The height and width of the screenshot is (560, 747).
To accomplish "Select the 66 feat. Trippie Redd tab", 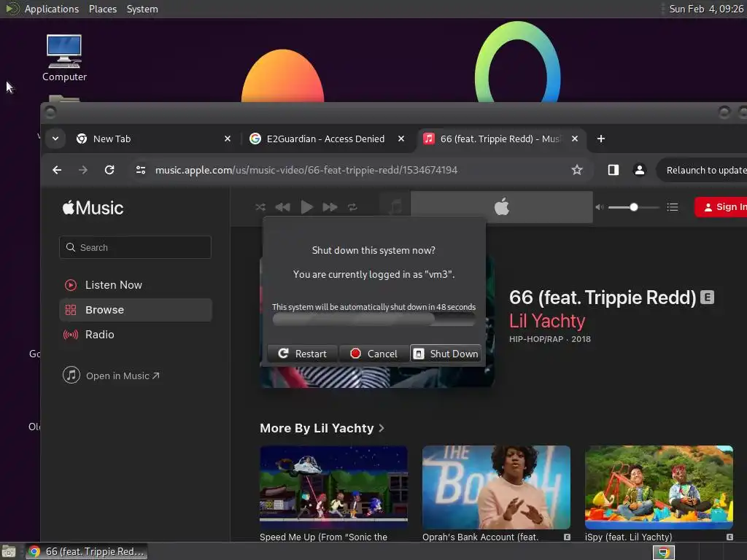I will tap(499, 139).
